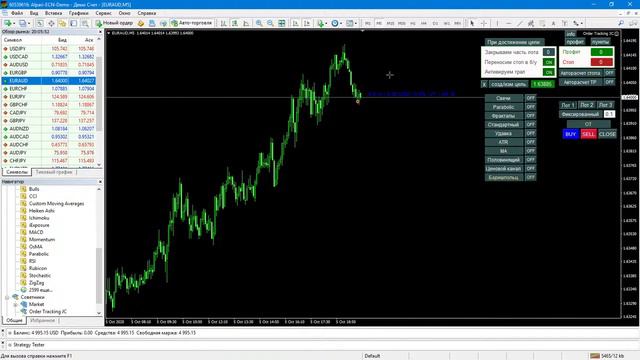Toggle the ATR OFF switch
The width and height of the screenshot is (640, 360).
coord(530,142)
